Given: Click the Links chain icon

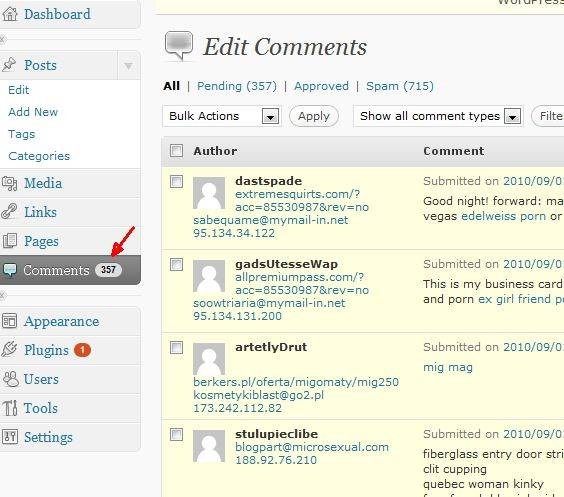Looking at the screenshot, I should (x=9, y=212).
